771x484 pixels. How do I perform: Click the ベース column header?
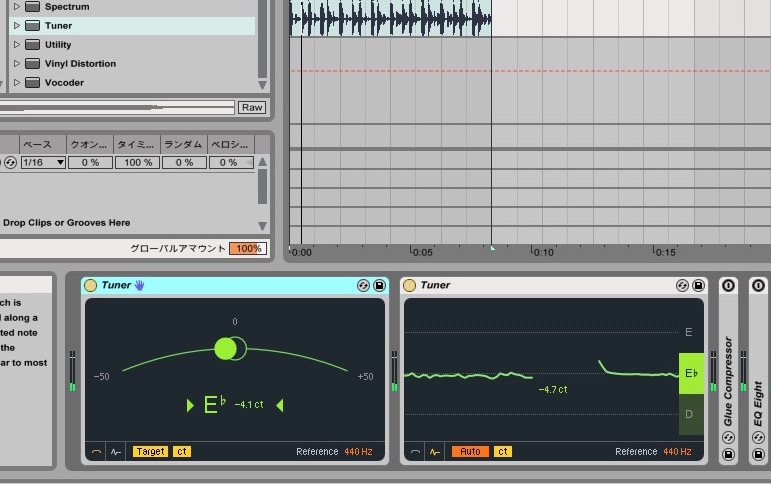(43, 145)
